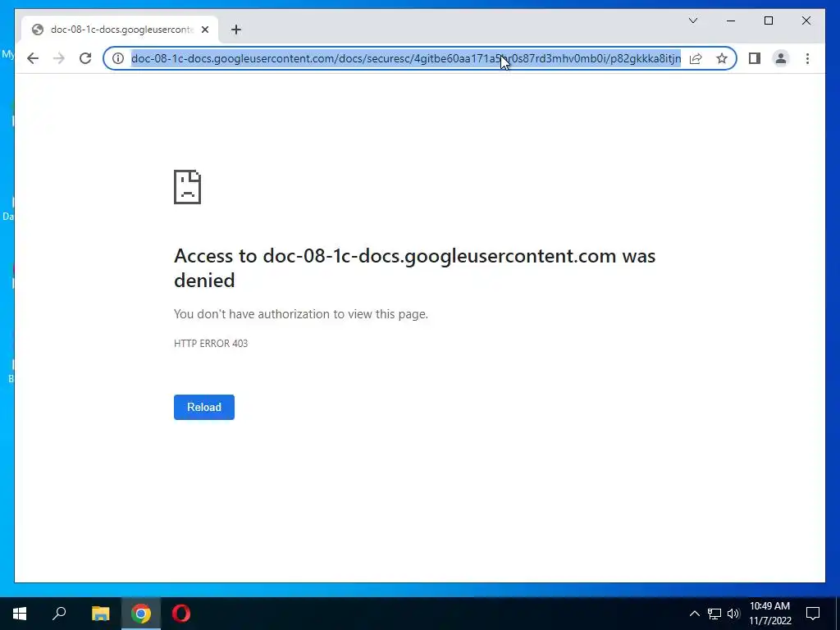Click the Chrome taskbar icon
Viewport: 840px width, 630px height.
[x=141, y=614]
